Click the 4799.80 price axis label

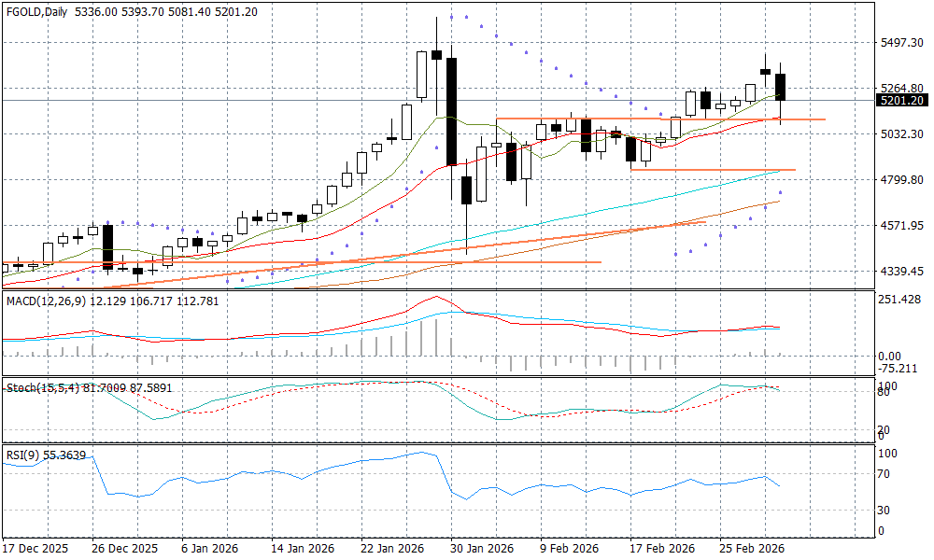tap(901, 180)
